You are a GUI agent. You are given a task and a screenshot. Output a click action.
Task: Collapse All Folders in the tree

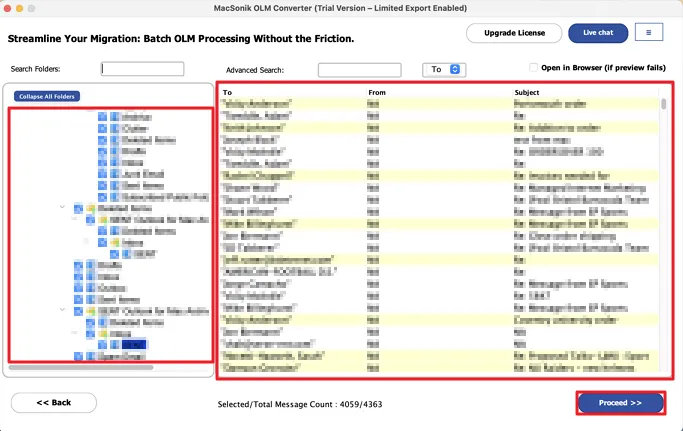click(x=47, y=96)
